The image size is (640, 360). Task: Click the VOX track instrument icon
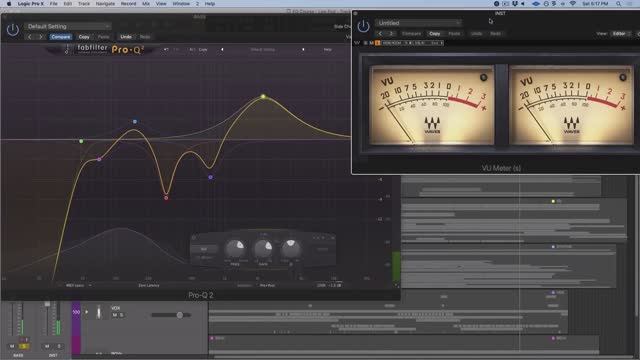[x=99, y=313]
